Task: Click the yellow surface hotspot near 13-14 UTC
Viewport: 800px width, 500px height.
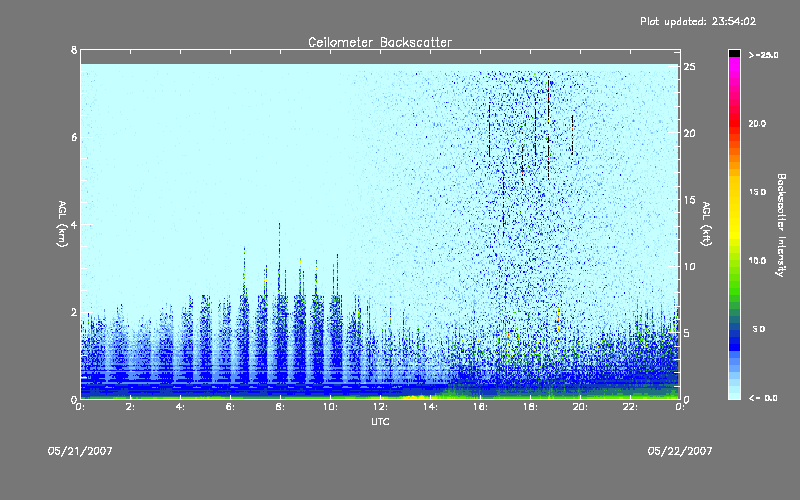Action: click(x=416, y=397)
